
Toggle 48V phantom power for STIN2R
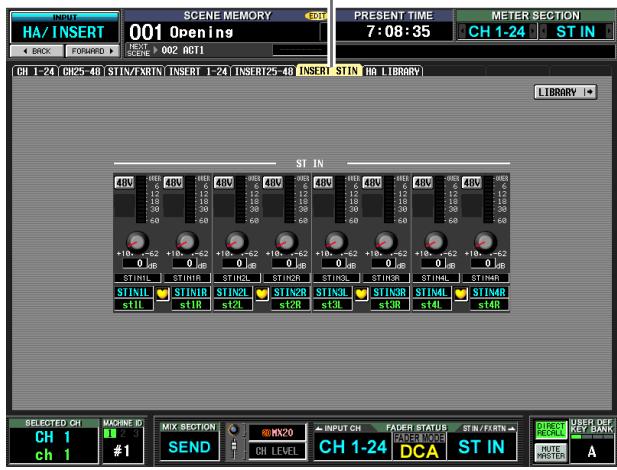click(x=273, y=183)
